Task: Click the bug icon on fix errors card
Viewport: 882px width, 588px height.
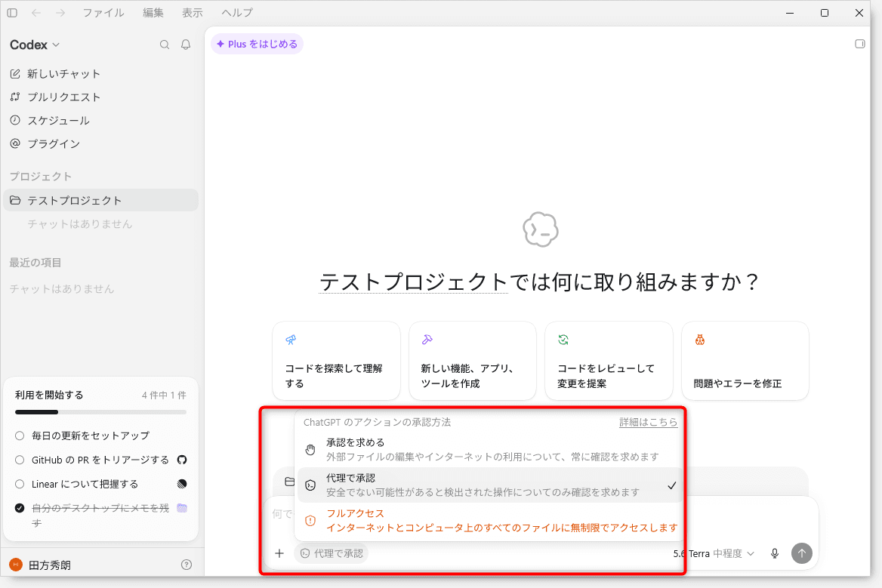Action: (x=700, y=340)
